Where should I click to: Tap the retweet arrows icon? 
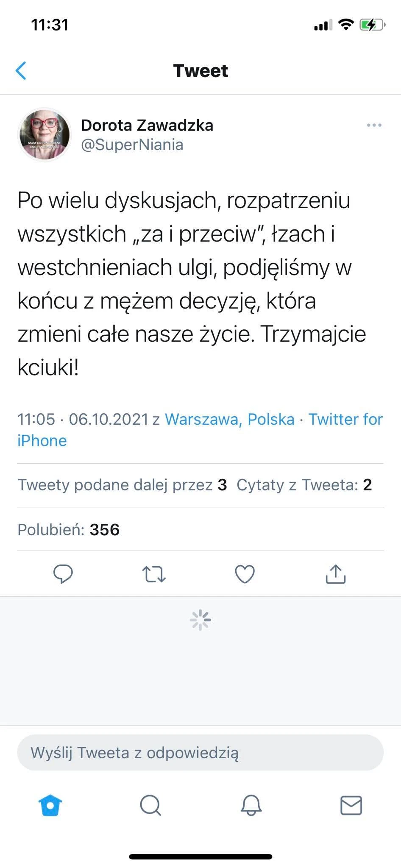coord(153,574)
